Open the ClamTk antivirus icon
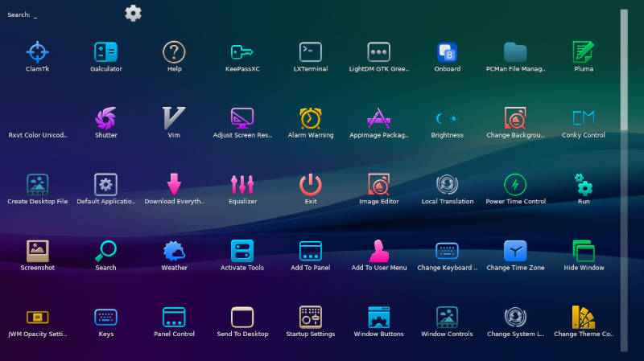 point(37,52)
